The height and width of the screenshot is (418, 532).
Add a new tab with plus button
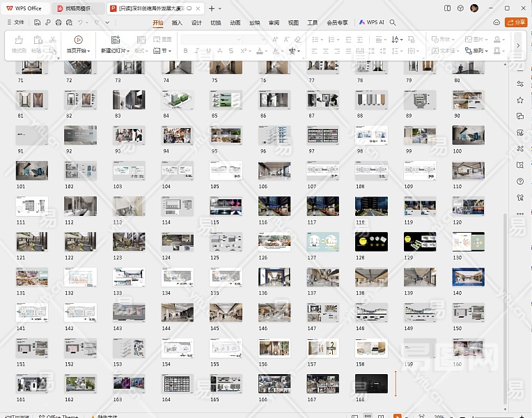[x=212, y=8]
